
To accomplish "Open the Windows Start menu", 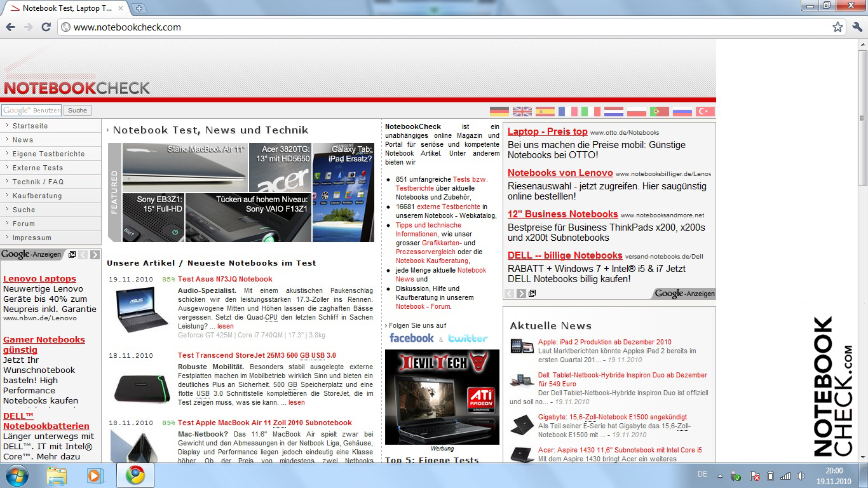I will (x=16, y=475).
